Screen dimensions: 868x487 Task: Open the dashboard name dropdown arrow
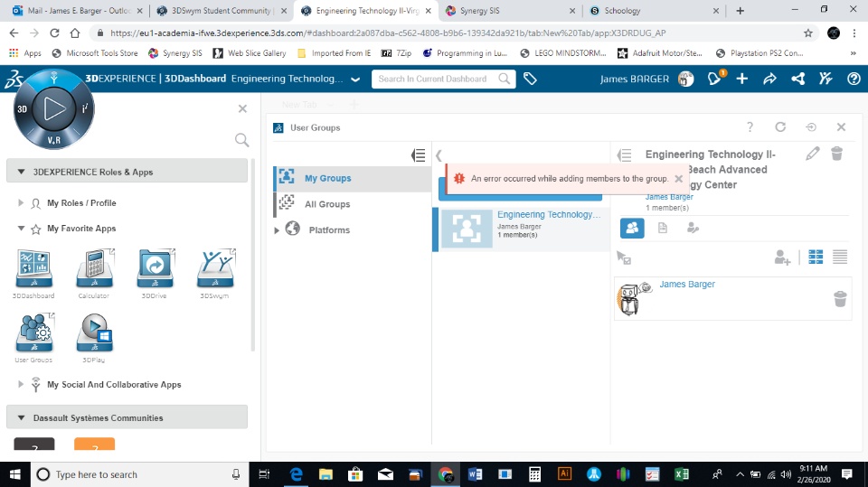point(355,80)
